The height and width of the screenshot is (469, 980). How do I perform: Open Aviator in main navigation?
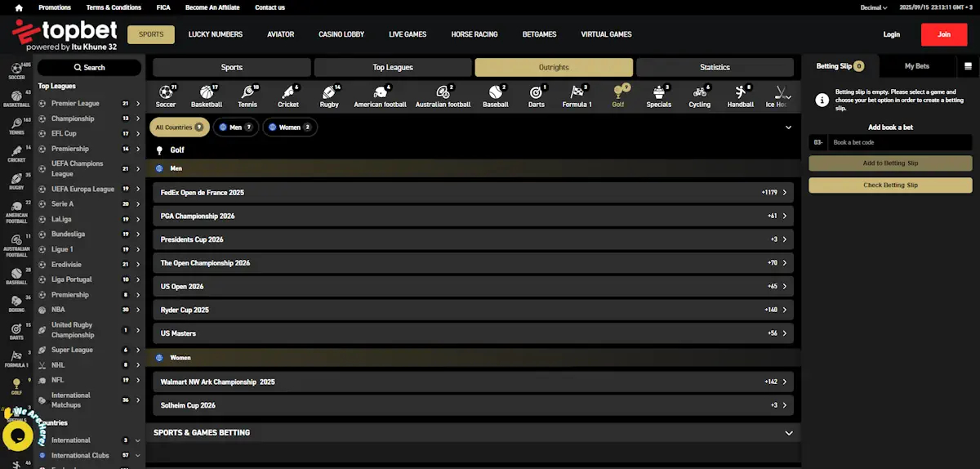point(280,34)
